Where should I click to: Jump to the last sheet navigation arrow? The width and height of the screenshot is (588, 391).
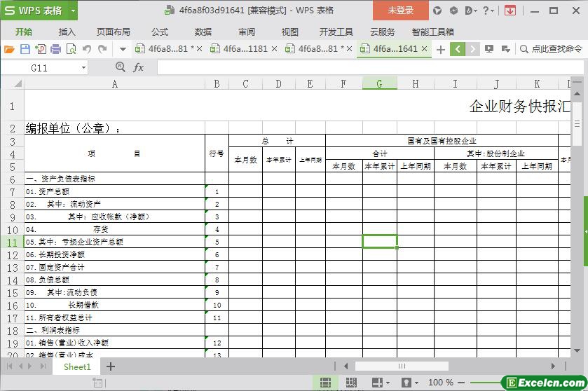[x=43, y=366]
